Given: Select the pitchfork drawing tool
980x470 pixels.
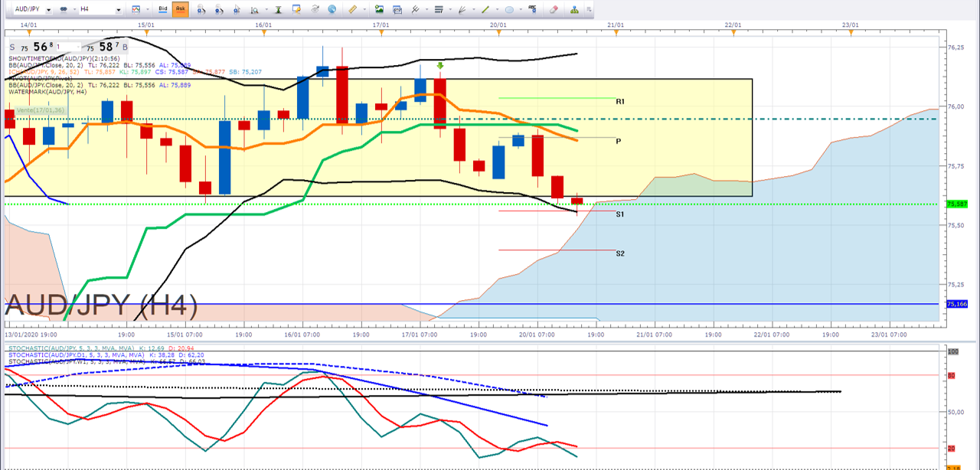Looking at the screenshot, I should click(415, 9).
